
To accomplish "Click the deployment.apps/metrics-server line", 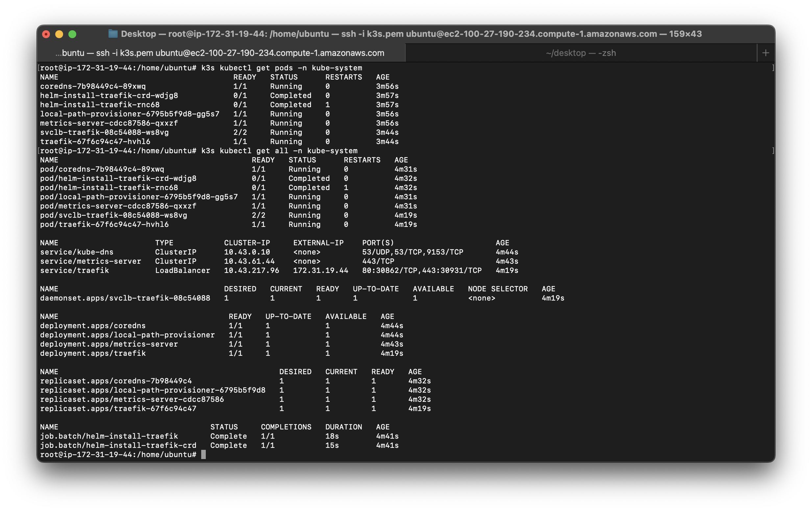I will point(109,344).
